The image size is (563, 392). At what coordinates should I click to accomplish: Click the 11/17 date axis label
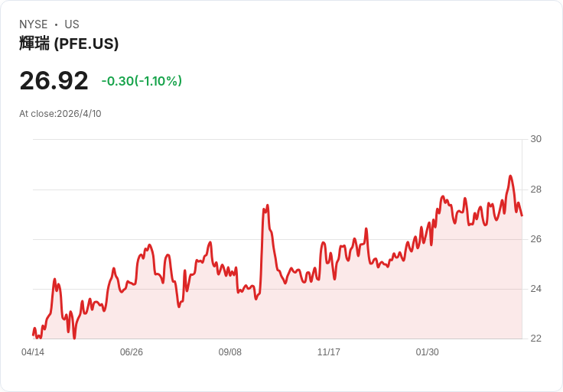(329, 352)
